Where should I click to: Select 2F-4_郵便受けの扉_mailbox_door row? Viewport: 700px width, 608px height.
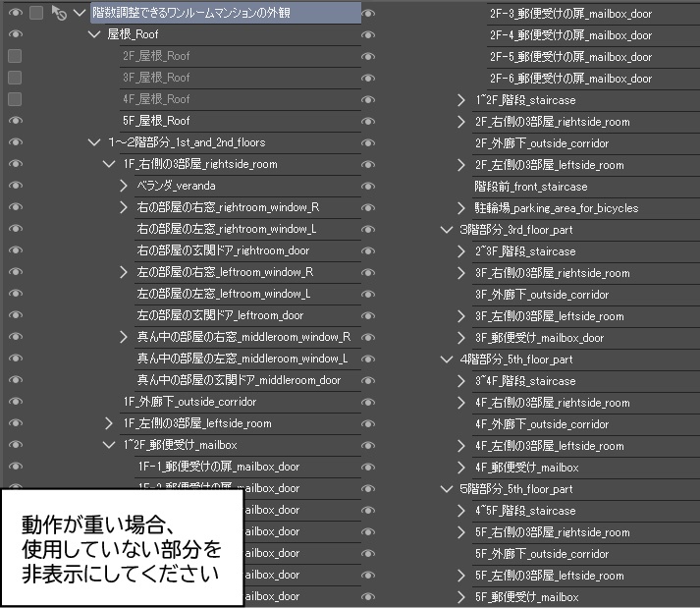click(593, 34)
